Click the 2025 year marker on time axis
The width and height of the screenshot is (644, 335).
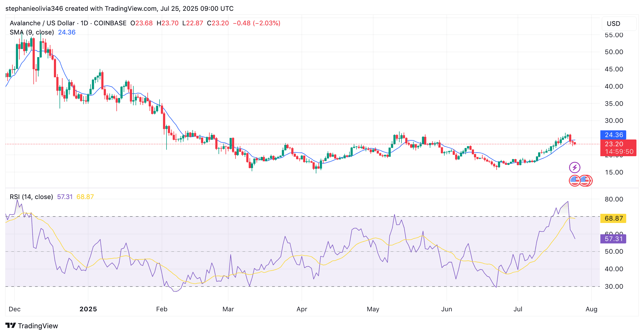(88, 309)
